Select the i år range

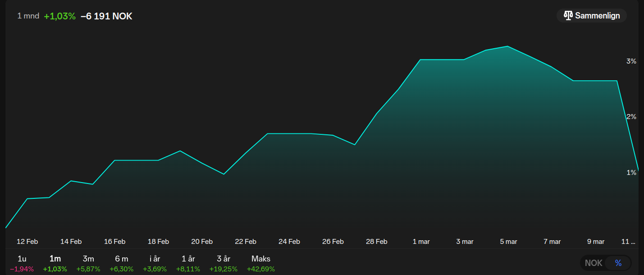click(155, 263)
